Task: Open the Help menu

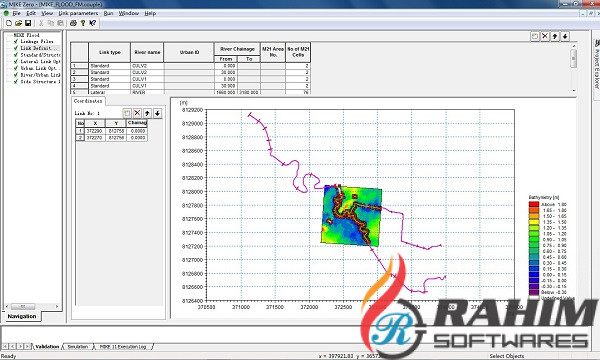Action: (150, 13)
